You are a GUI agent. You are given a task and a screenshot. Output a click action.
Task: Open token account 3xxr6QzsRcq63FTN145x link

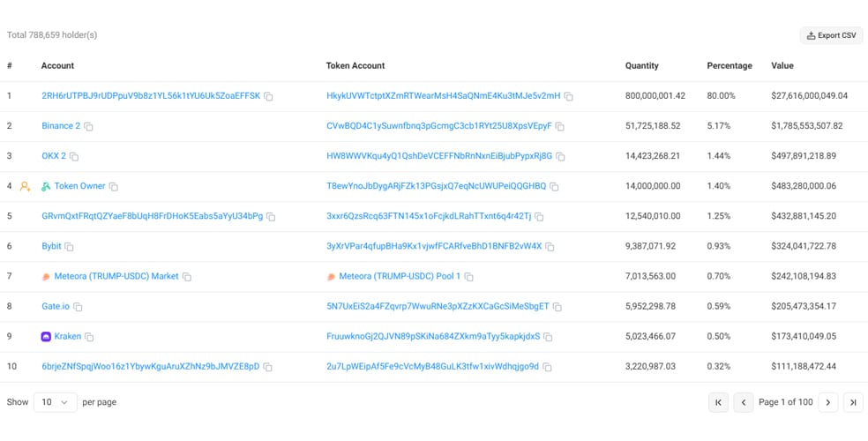(x=429, y=216)
